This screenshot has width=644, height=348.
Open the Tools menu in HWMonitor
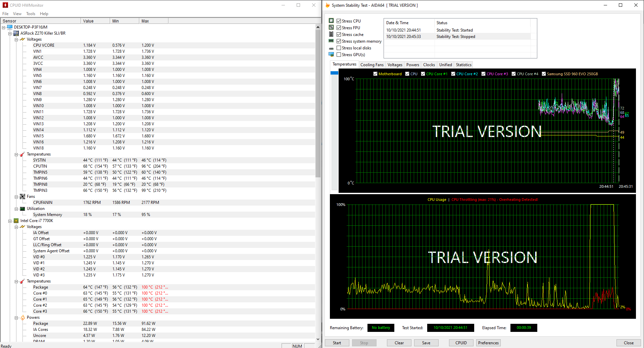click(x=31, y=14)
